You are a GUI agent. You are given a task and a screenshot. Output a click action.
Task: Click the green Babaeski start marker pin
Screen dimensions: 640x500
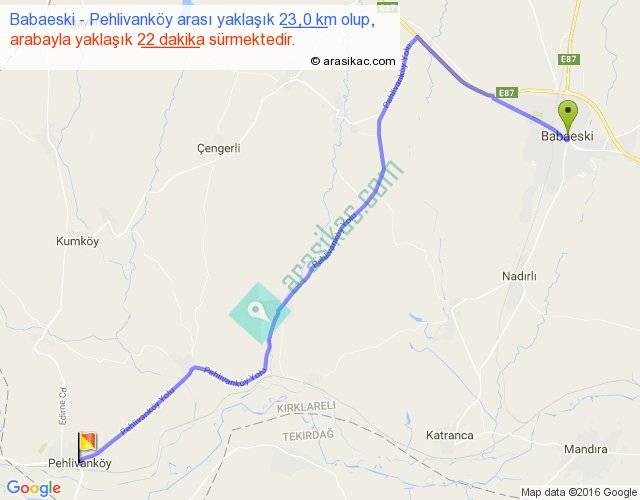[567, 118]
